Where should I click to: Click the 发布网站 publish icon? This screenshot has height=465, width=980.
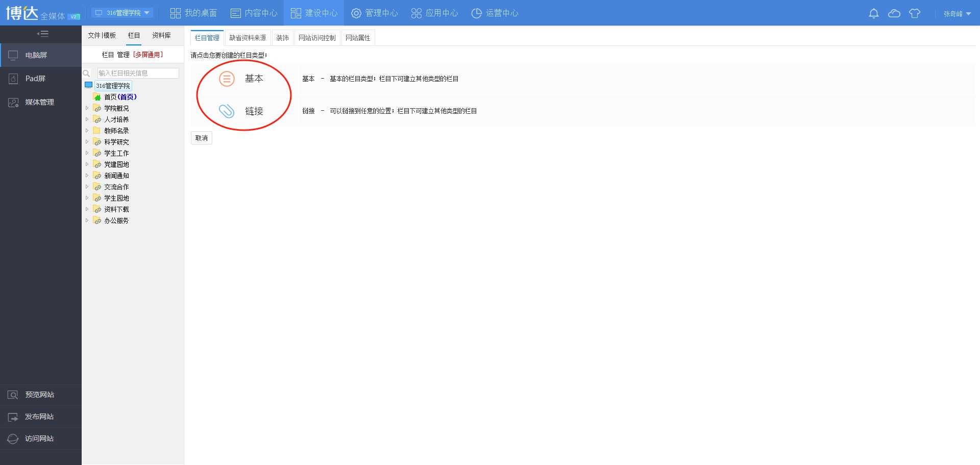tap(13, 417)
